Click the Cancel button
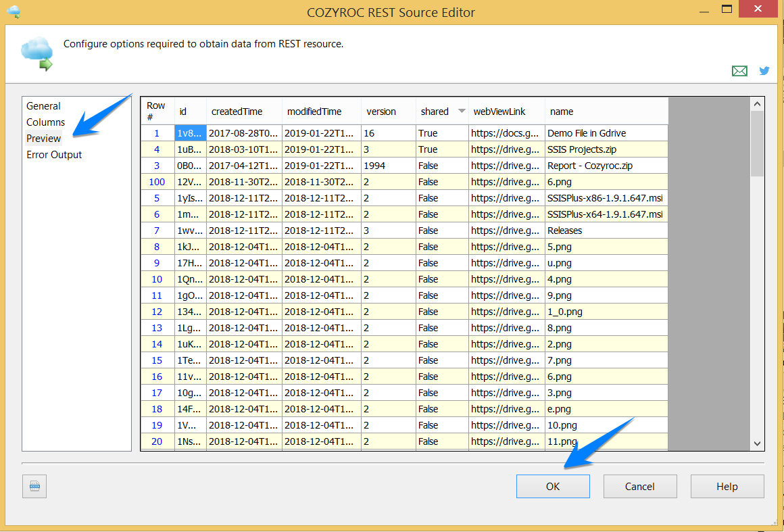The height and width of the screenshot is (532, 784). click(x=640, y=487)
